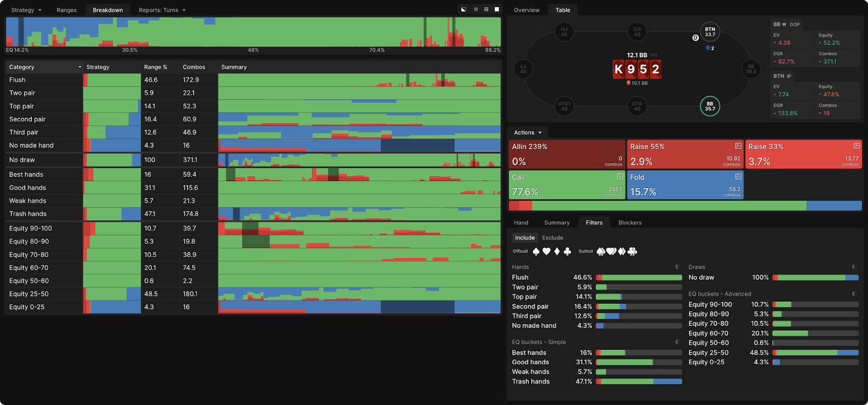Image resolution: width=868 pixels, height=405 pixels.
Task: Switch filter mode to Exclude
Action: coord(552,237)
